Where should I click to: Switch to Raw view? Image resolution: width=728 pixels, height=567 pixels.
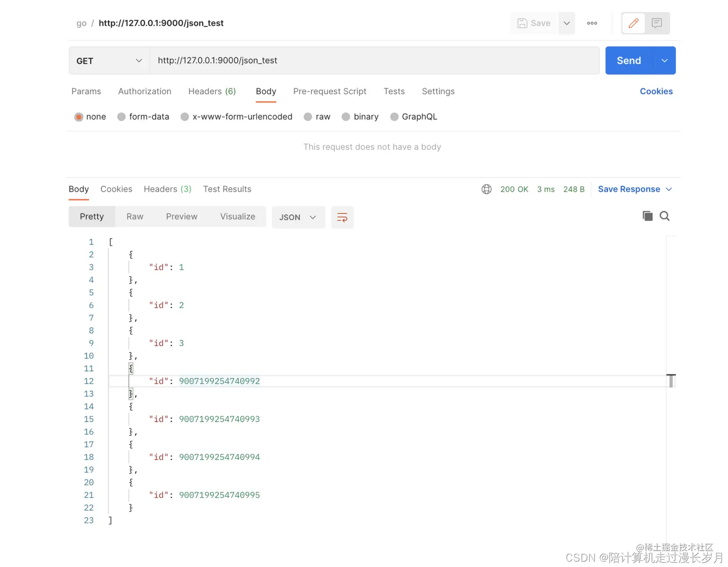click(135, 217)
